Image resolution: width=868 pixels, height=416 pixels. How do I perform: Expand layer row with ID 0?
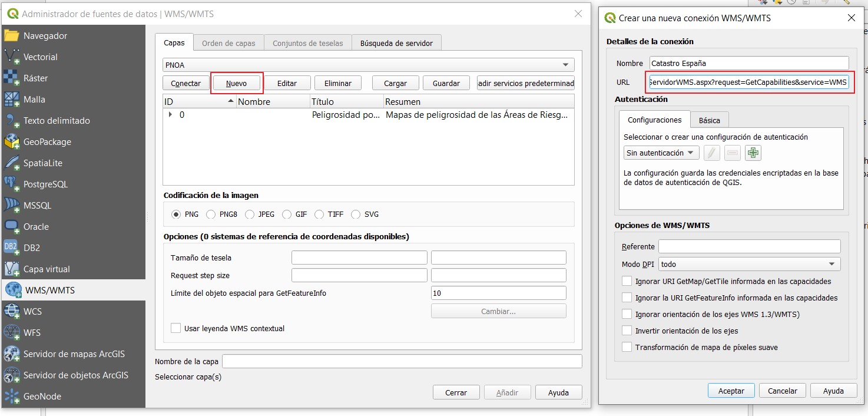click(170, 115)
